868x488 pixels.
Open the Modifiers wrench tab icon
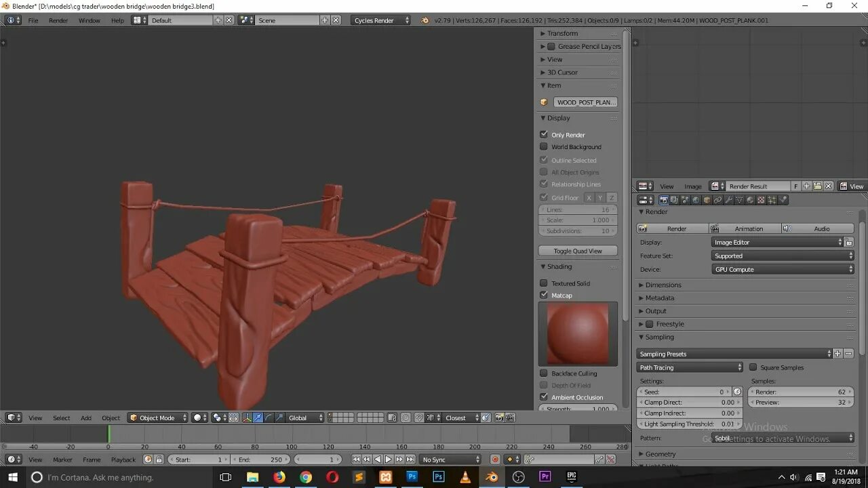(728, 200)
